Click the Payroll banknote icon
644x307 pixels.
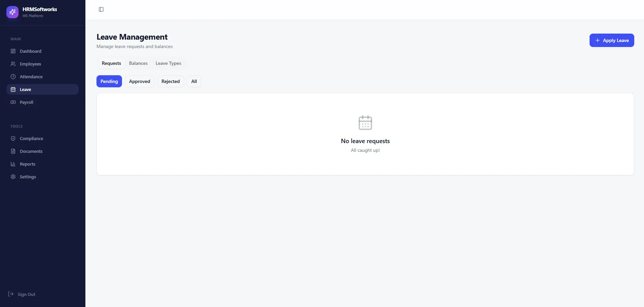pos(13,102)
